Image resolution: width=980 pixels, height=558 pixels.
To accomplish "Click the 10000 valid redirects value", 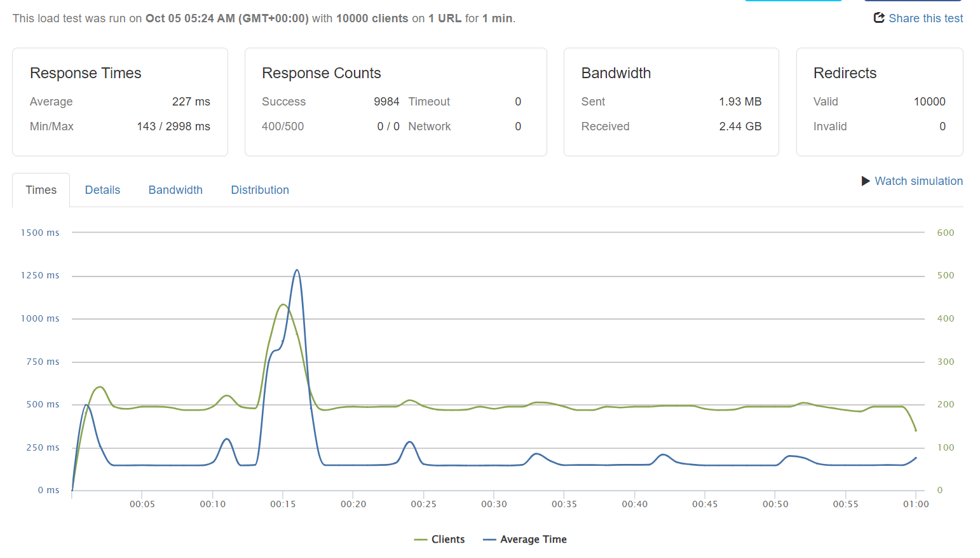I will pyautogui.click(x=930, y=102).
